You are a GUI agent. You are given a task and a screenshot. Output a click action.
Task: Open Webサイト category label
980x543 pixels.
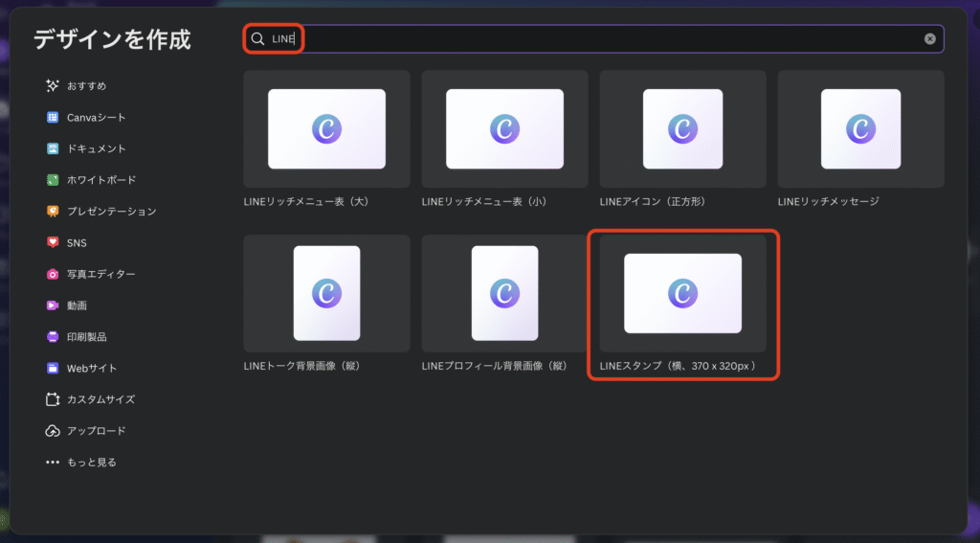pyautogui.click(x=92, y=368)
